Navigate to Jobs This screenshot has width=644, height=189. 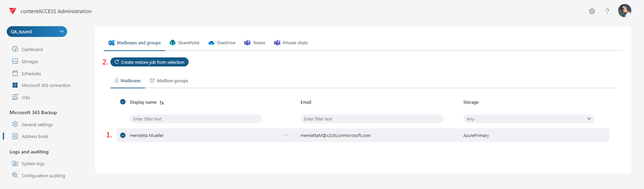click(x=26, y=97)
